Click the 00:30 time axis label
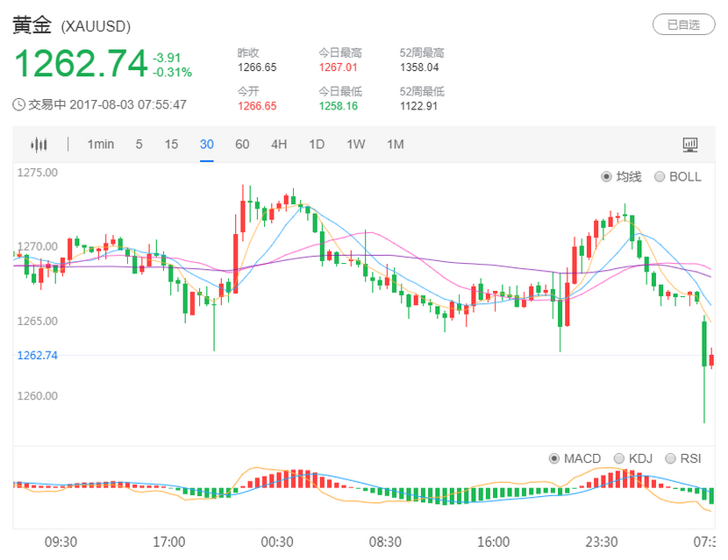Screen dimensions: 728x560 point(277,542)
